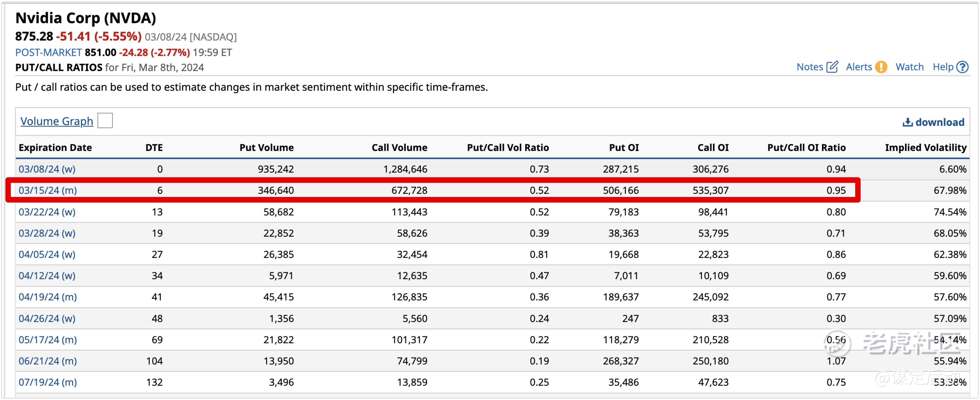Toggle the Volume Graph checkbox
Viewport: 980px width, 400px height.
(105, 121)
